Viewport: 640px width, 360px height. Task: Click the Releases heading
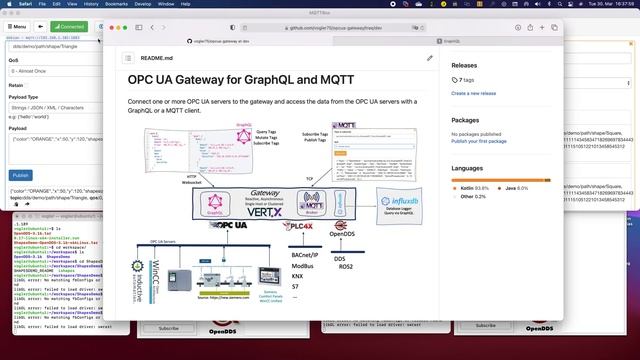[464, 65]
